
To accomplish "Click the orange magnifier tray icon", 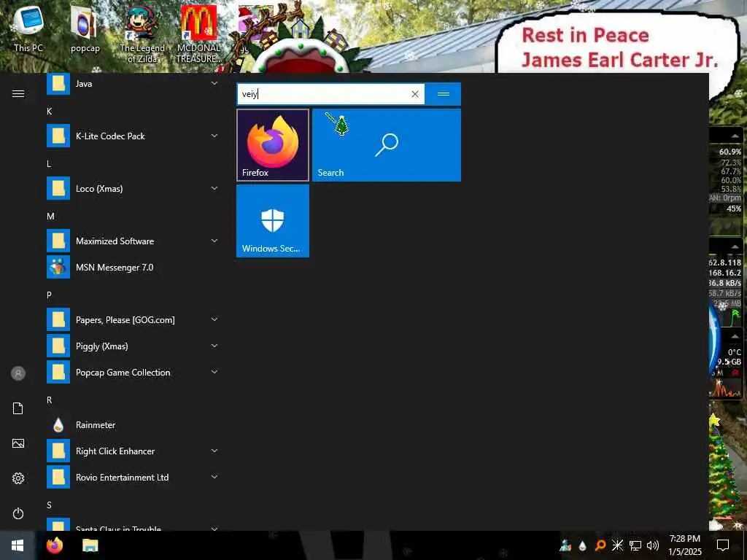I will (600, 545).
